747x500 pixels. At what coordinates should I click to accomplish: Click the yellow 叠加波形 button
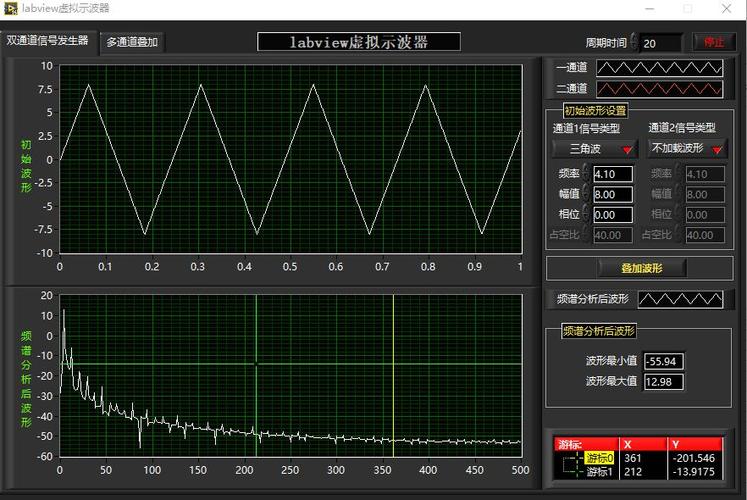coord(642,268)
